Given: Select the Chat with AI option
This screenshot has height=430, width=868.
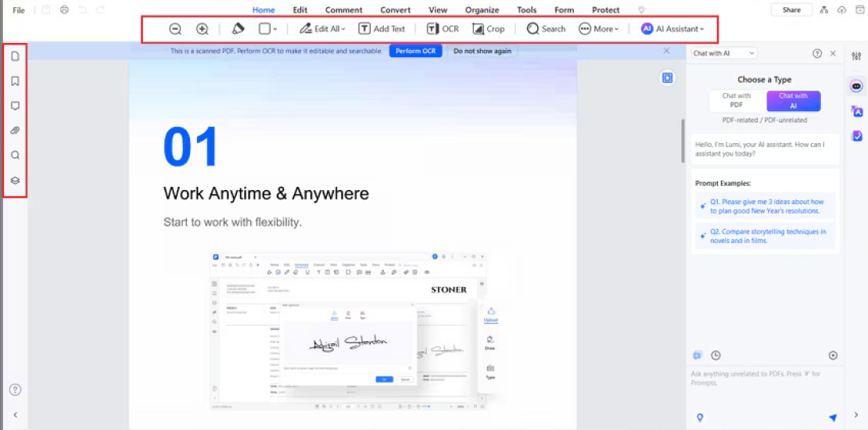Looking at the screenshot, I should click(x=793, y=100).
